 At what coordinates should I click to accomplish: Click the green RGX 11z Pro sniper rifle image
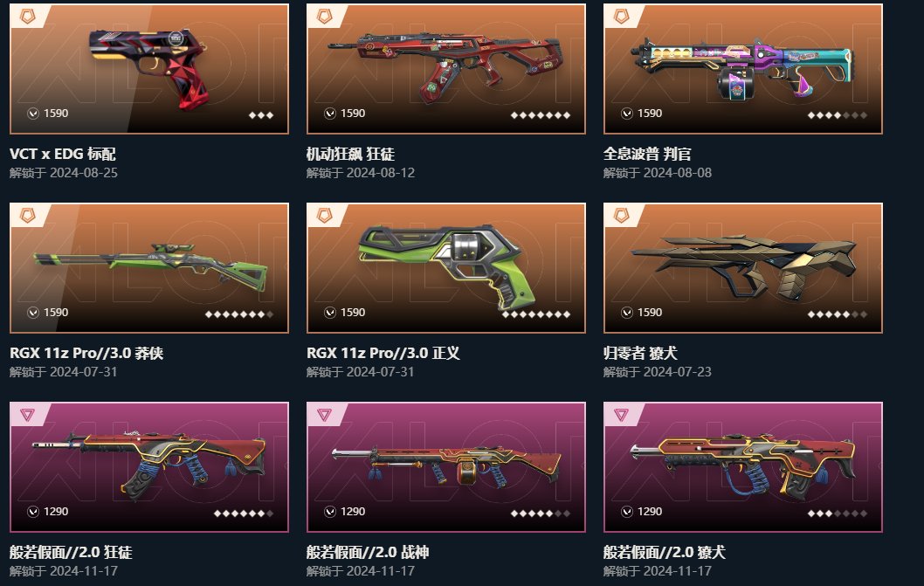pos(149,268)
